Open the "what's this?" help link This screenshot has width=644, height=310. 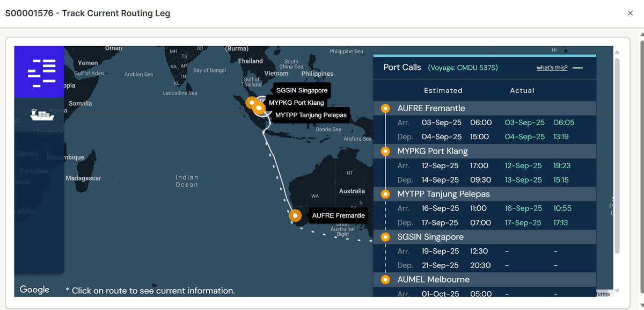552,68
